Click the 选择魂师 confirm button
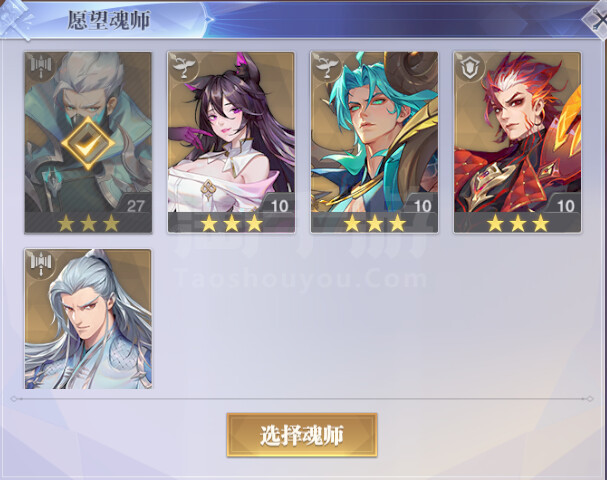Viewport: 607px width, 480px height. [302, 435]
